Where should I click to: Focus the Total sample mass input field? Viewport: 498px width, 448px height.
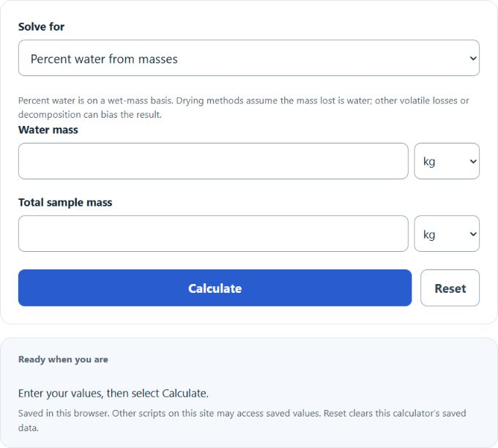213,234
